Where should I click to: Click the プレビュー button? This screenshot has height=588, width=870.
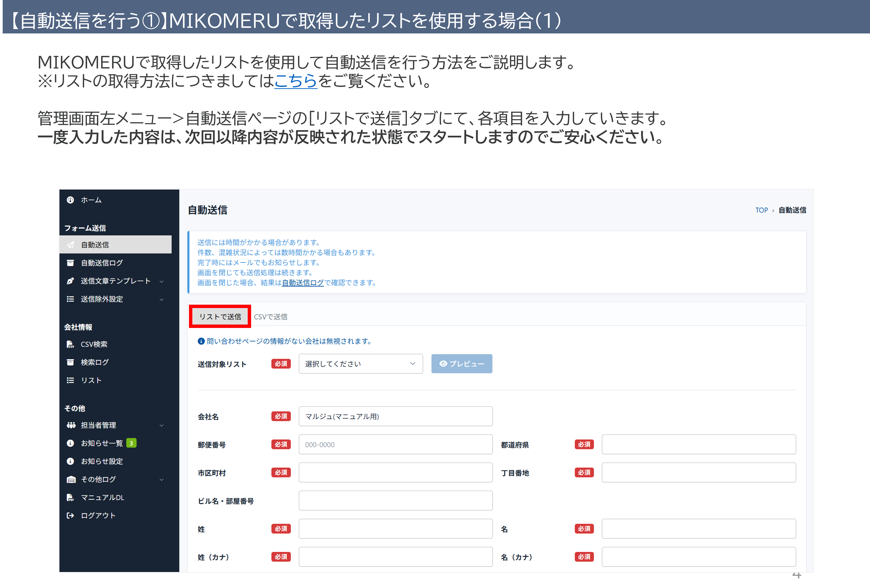point(462,364)
